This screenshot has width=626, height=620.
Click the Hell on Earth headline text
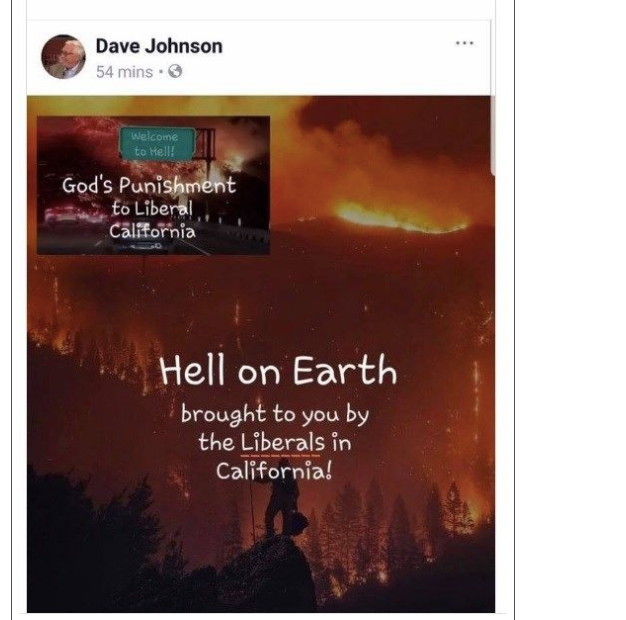pyautogui.click(x=278, y=371)
